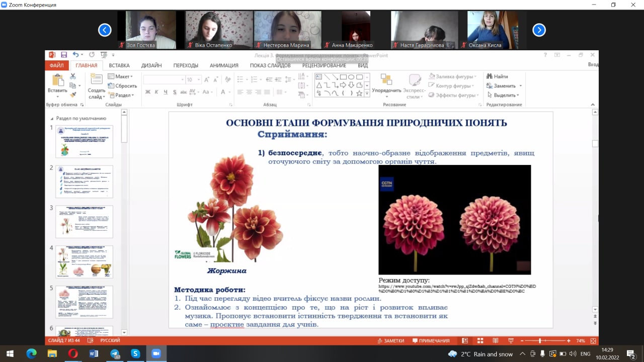Open Zoom app in Windows taskbar
This screenshot has height=362, width=644.
(x=156, y=354)
